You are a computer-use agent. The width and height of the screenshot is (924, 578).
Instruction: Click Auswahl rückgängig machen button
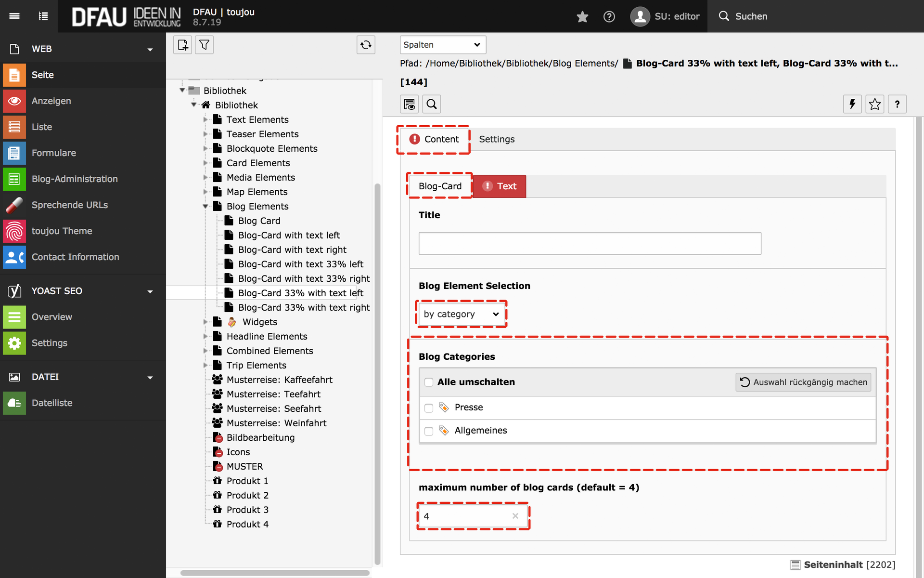point(803,382)
